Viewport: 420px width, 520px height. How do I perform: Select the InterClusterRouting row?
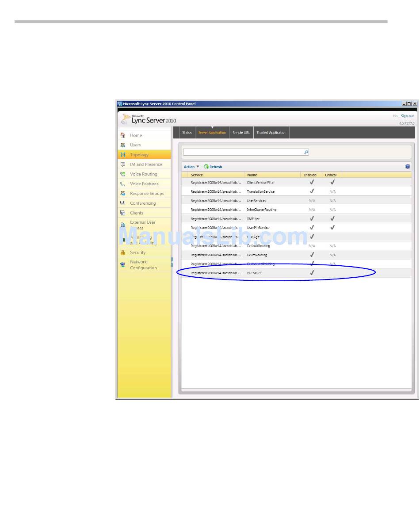(x=296, y=210)
